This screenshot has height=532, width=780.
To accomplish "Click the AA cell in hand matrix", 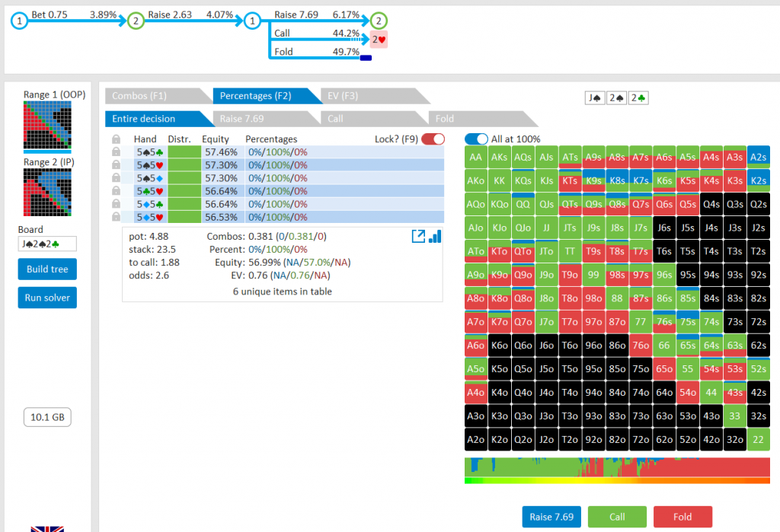I will click(476, 158).
